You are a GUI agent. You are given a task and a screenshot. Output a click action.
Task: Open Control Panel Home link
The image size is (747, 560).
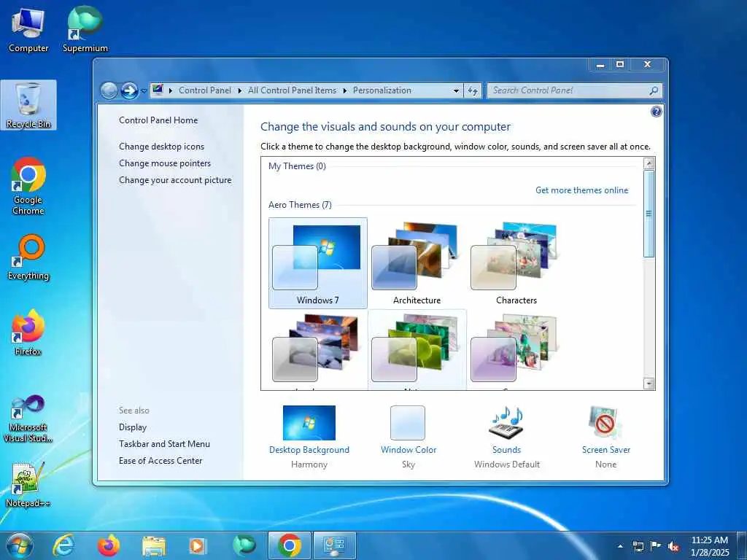tap(158, 120)
